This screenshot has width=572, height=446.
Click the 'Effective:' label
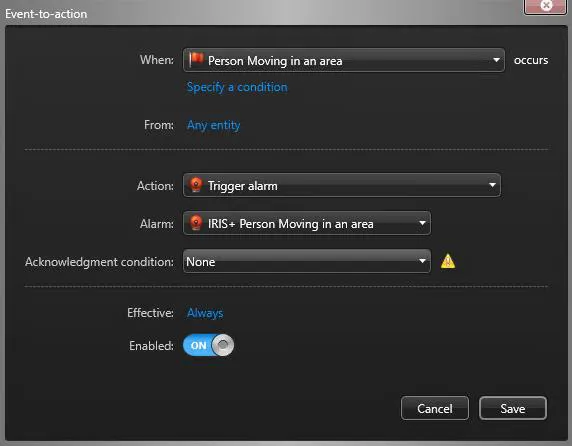pyautogui.click(x=150, y=313)
